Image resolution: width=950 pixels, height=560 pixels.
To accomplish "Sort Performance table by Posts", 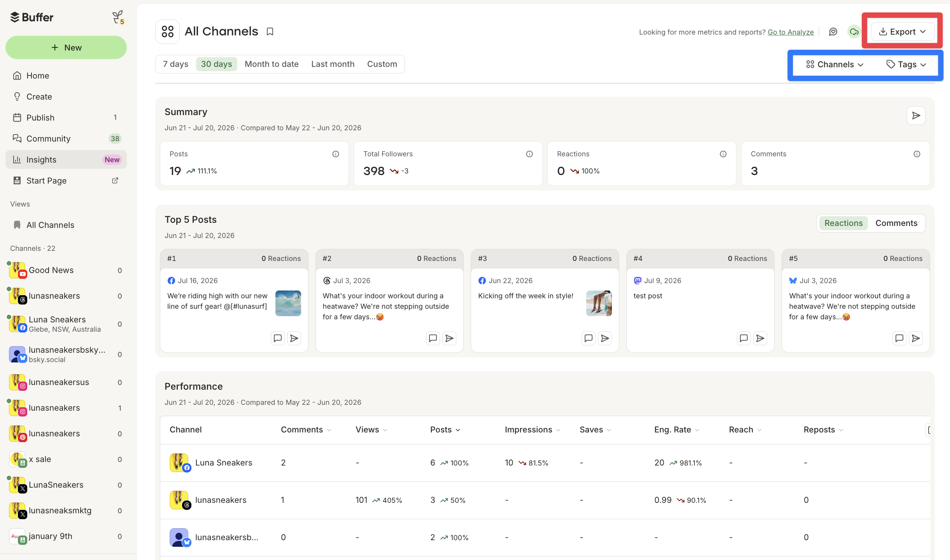I will (445, 430).
